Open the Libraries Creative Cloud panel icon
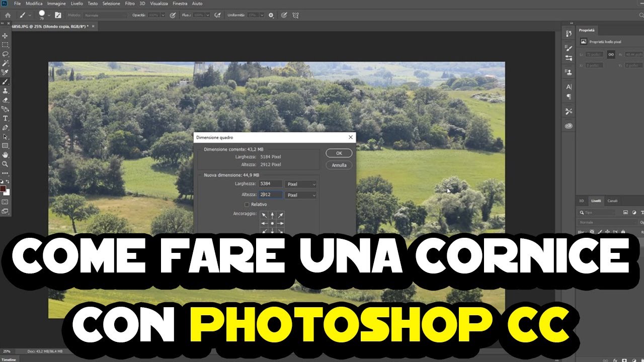Viewport: 644px width, 362px height. click(569, 126)
